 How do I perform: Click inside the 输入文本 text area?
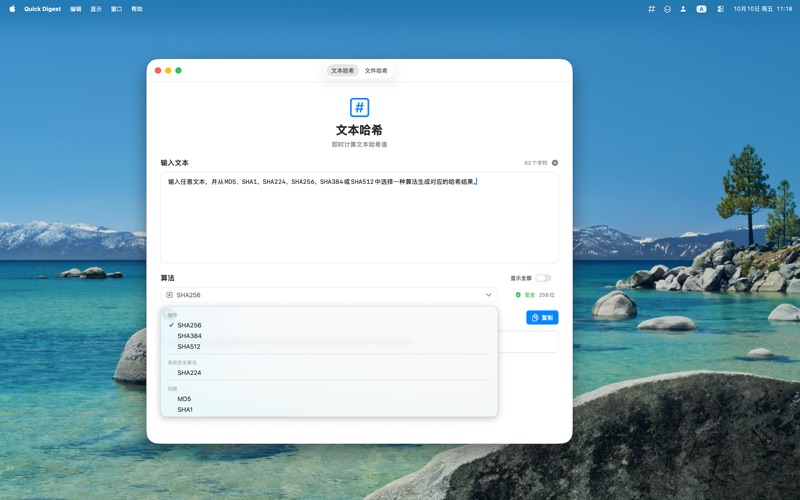(x=359, y=218)
